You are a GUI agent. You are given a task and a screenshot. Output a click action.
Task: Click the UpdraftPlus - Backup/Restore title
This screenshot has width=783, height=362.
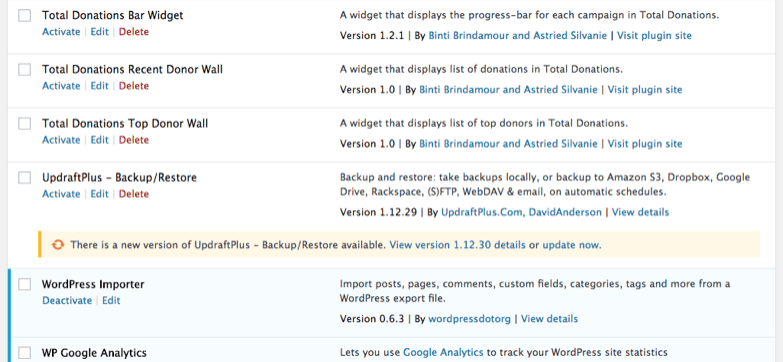tap(119, 177)
